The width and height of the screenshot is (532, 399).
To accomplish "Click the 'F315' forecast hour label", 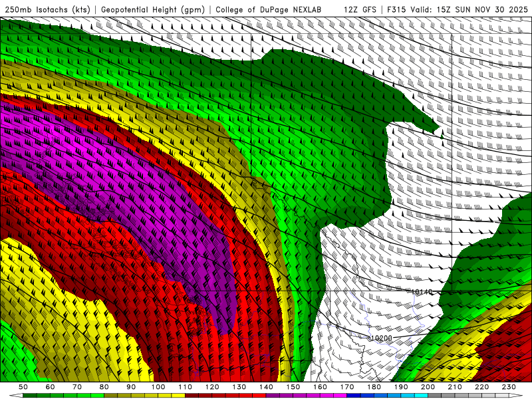I will tap(396, 9).
